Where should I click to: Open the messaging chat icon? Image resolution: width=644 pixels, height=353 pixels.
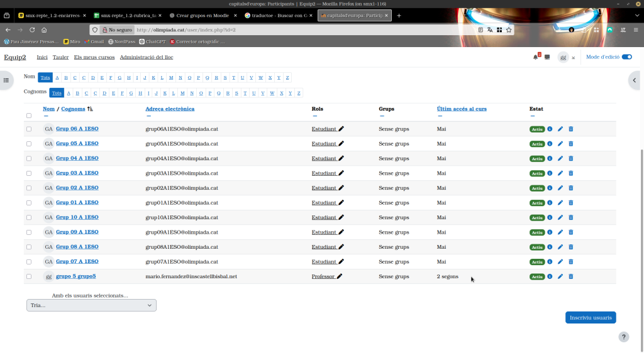pyautogui.click(x=547, y=57)
